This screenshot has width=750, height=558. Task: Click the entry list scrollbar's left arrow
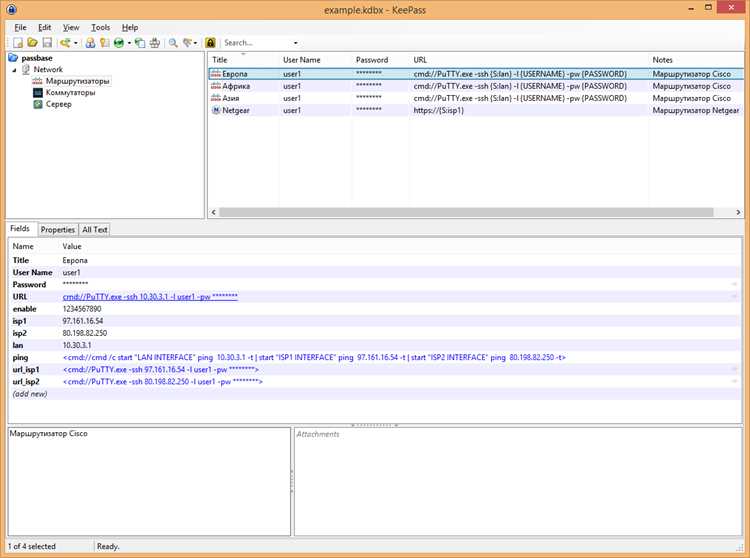tap(213, 212)
